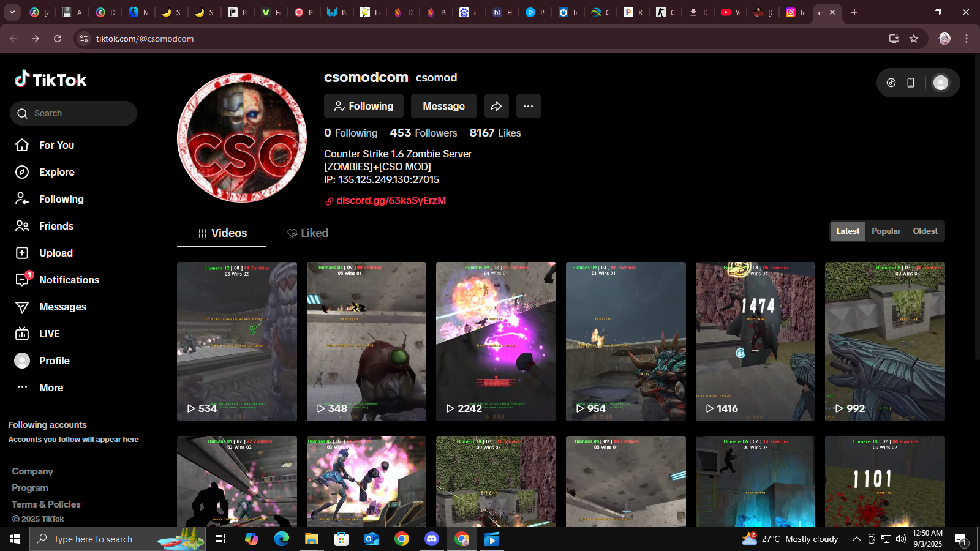980x551 pixels.
Task: Open Messages in the sidebar
Action: pyautogui.click(x=62, y=307)
